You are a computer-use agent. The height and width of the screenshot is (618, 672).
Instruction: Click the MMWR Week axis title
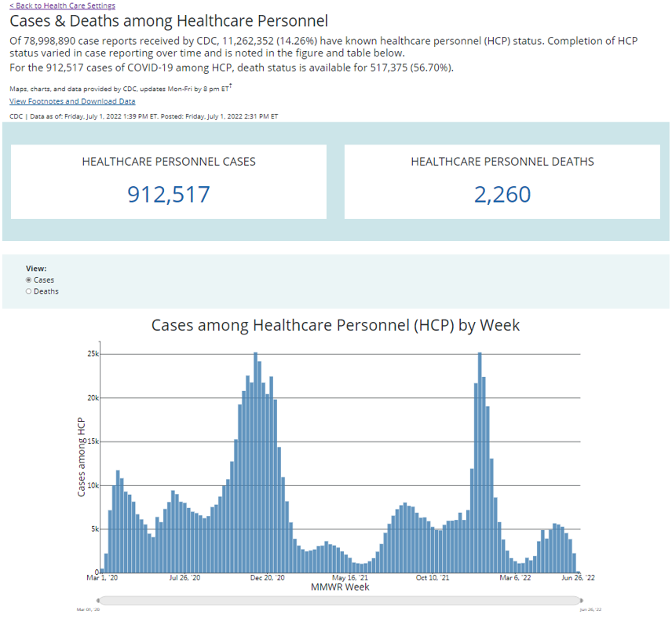(339, 587)
